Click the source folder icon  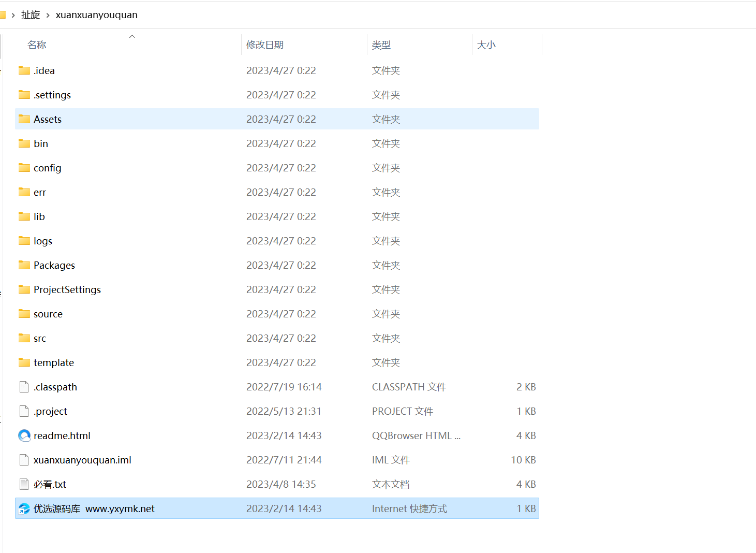(24, 314)
